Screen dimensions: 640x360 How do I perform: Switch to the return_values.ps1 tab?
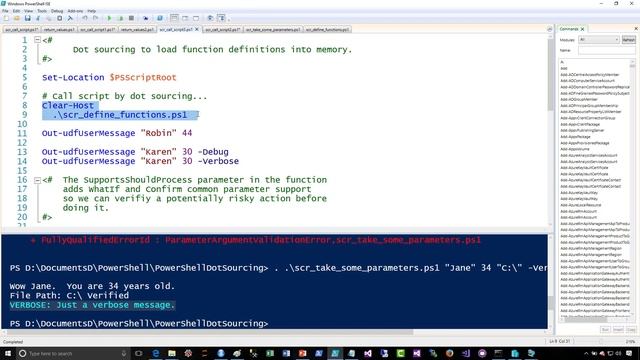click(x=59, y=30)
